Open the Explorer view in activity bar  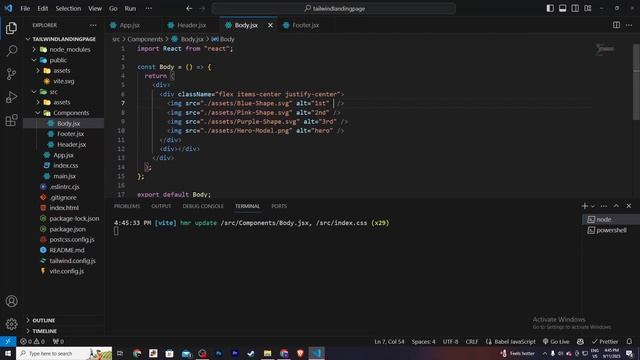tap(11, 28)
